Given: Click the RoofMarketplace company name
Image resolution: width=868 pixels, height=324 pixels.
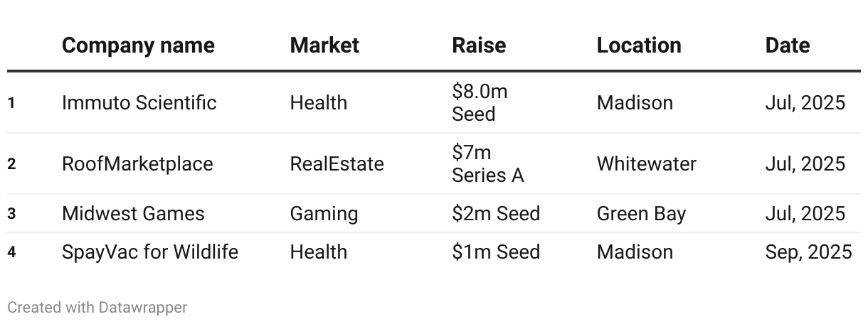Looking at the screenshot, I should coord(137,164).
